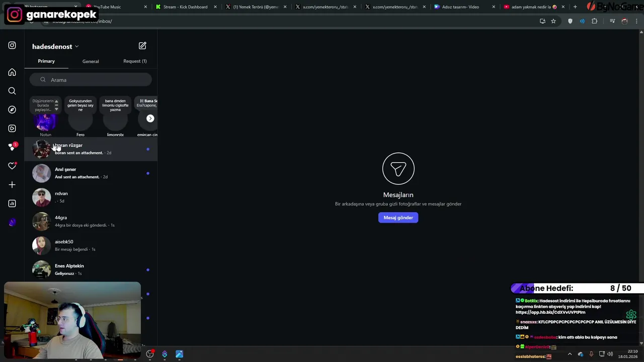
Task: Click the install app icon in address bar
Action: (x=542, y=21)
